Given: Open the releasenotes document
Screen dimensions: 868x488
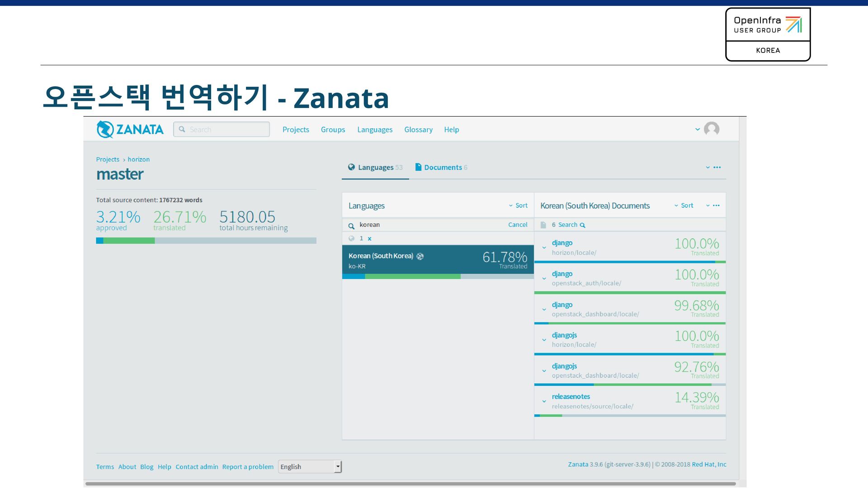Looking at the screenshot, I should point(571,397).
